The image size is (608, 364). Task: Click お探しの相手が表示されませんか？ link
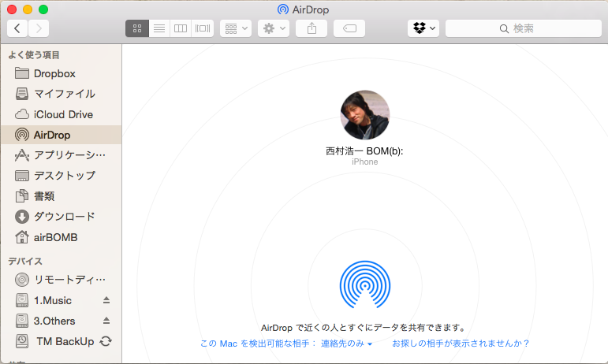pos(461,344)
